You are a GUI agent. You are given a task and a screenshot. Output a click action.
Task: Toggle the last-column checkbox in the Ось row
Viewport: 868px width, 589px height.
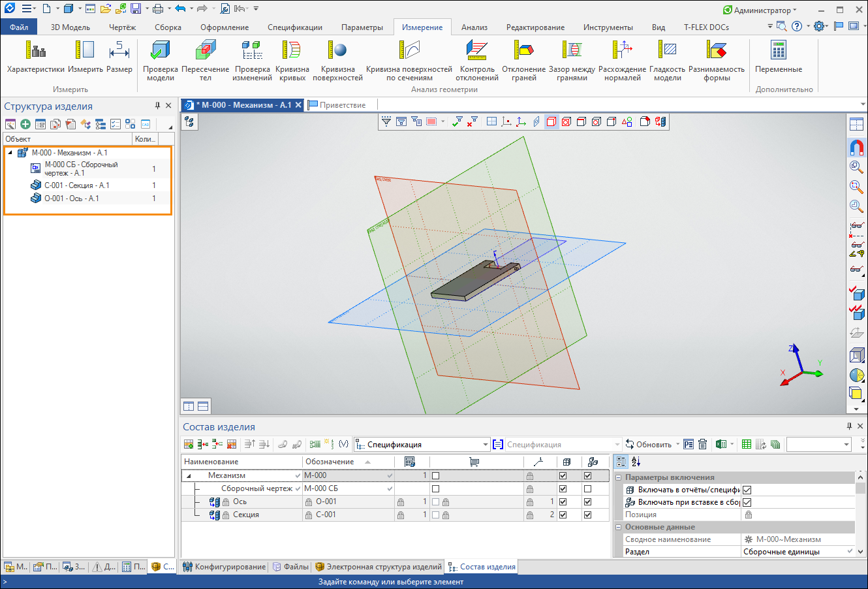(x=587, y=501)
